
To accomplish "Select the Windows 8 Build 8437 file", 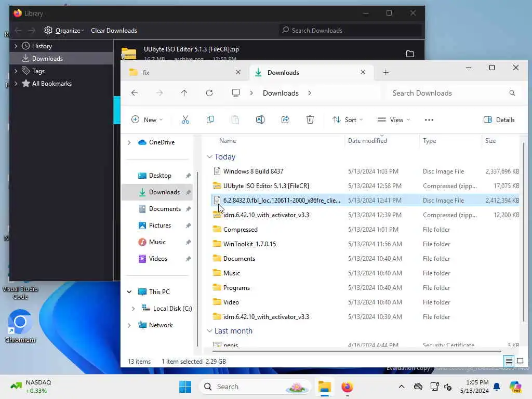I will (365, 171).
